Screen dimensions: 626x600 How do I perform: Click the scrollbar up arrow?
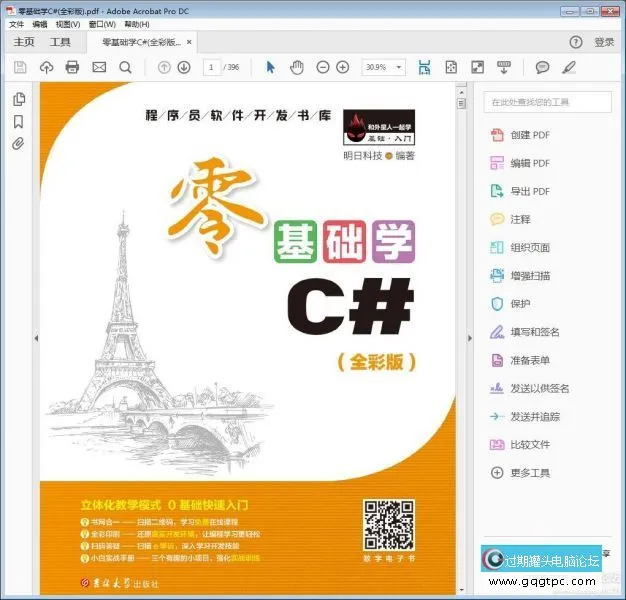coord(462,92)
